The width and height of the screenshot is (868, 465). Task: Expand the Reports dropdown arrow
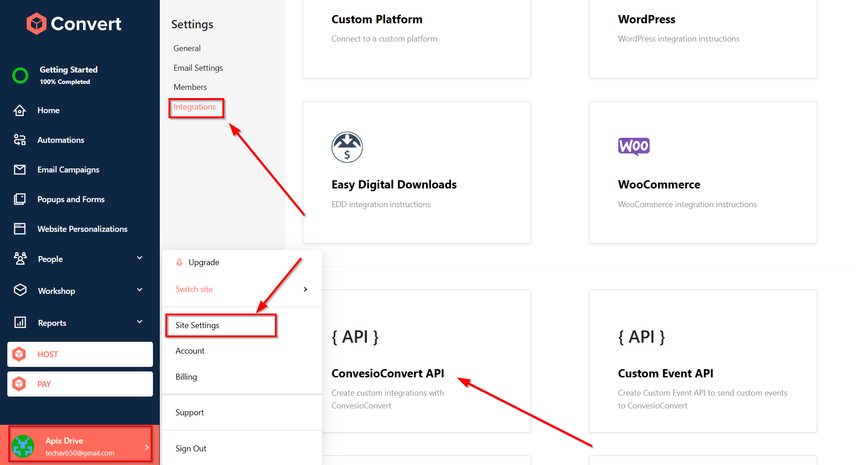pyautogui.click(x=140, y=322)
